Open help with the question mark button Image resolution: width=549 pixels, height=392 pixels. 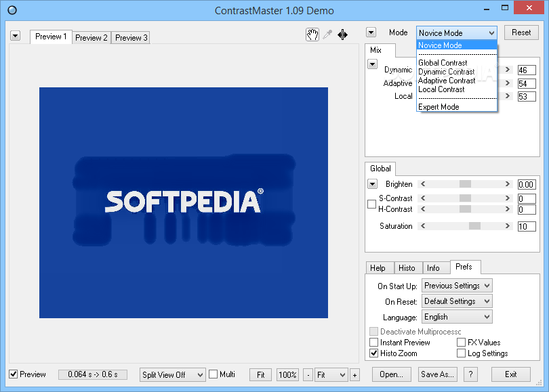470,374
